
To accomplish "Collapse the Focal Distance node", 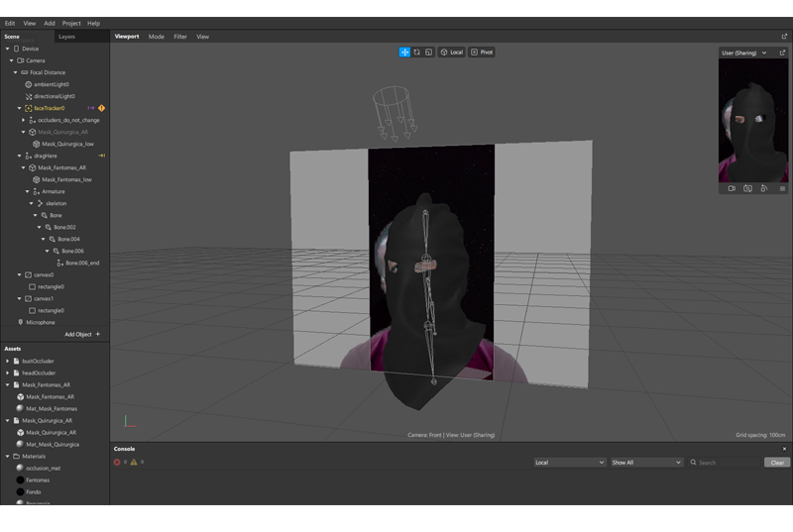I will [x=16, y=72].
